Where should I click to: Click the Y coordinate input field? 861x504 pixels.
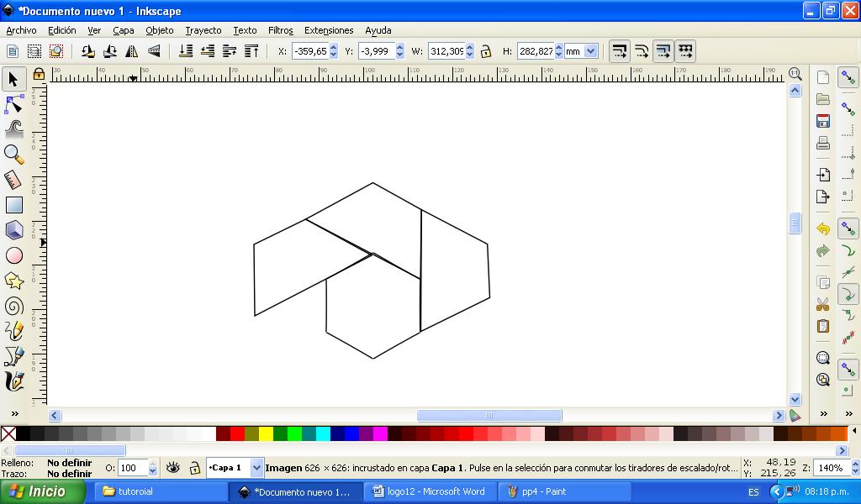[377, 51]
